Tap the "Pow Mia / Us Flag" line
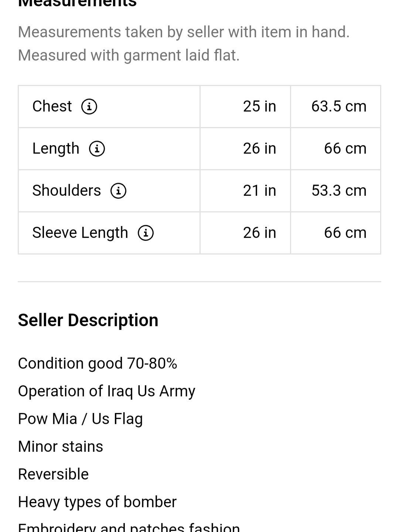399x532 pixels. [x=80, y=419]
